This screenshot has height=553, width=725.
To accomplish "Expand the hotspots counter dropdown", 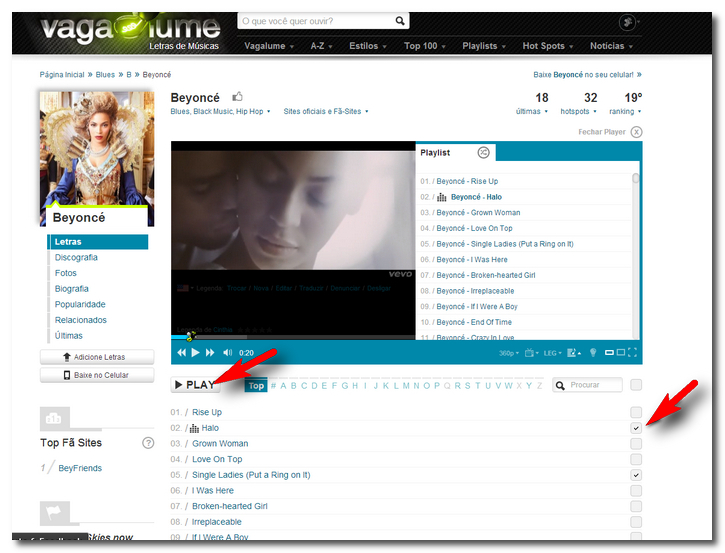I will (578, 111).
